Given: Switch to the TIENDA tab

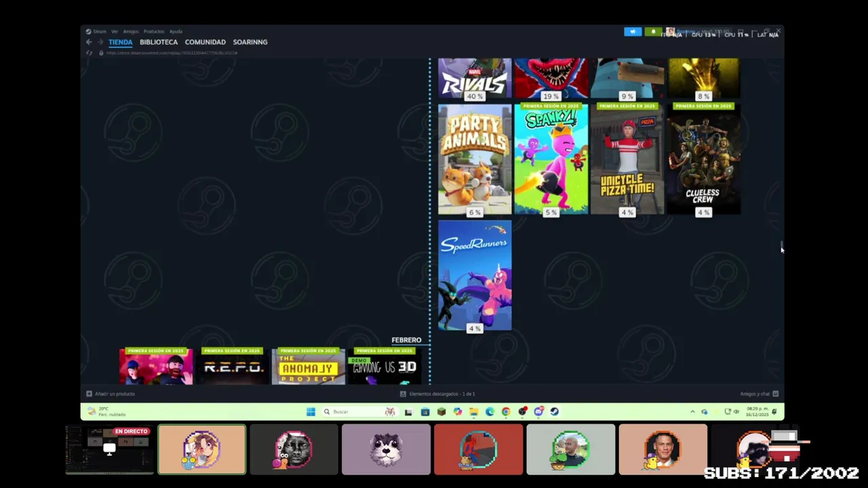Looking at the screenshot, I should (x=121, y=42).
